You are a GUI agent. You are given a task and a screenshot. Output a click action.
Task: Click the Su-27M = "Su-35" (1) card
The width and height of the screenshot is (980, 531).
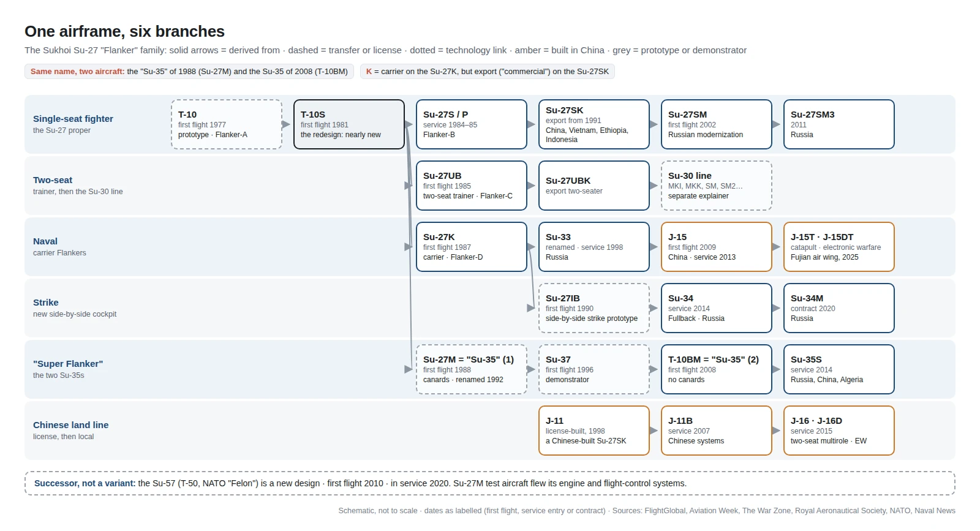[x=472, y=369]
